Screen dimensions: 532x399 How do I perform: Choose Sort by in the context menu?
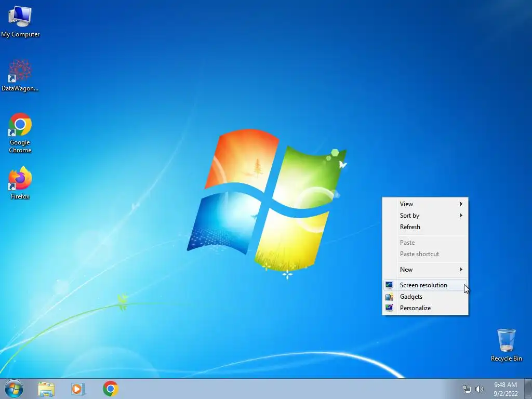coord(425,216)
